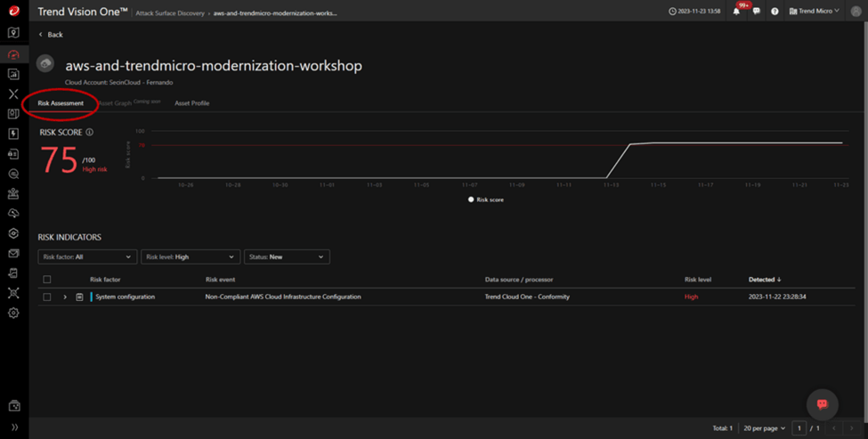868x439 pixels.
Task: Click the cloud asset icon beside title
Action: pos(45,63)
